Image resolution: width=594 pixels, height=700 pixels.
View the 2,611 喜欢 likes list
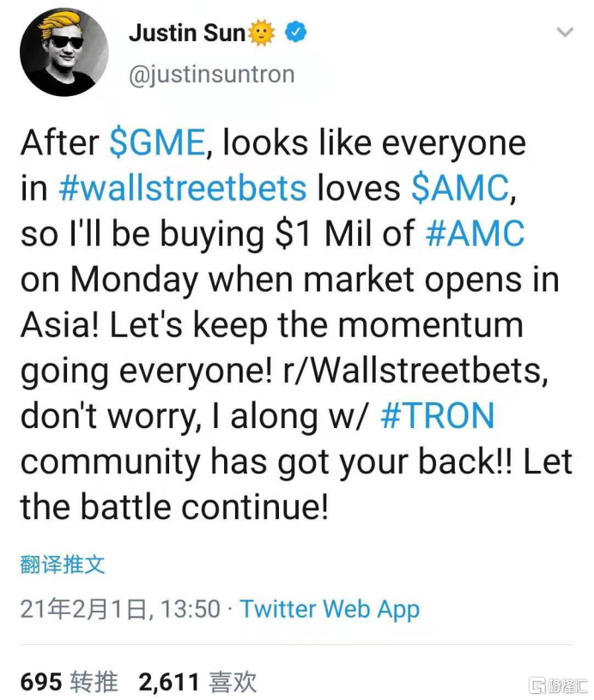pyautogui.click(x=197, y=682)
